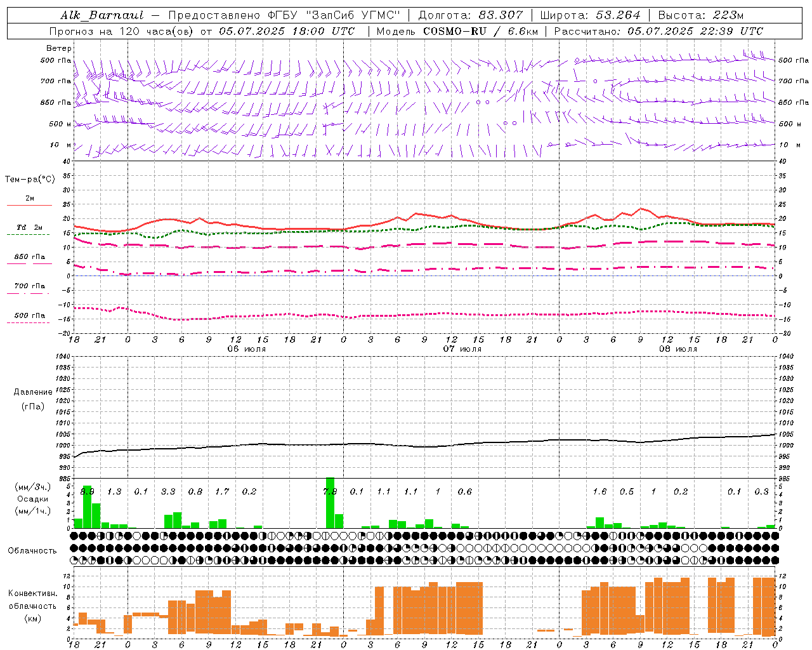This screenshot has height=650, width=812.
Task: Click the 500 м wind level label on left
Action: (x=60, y=124)
